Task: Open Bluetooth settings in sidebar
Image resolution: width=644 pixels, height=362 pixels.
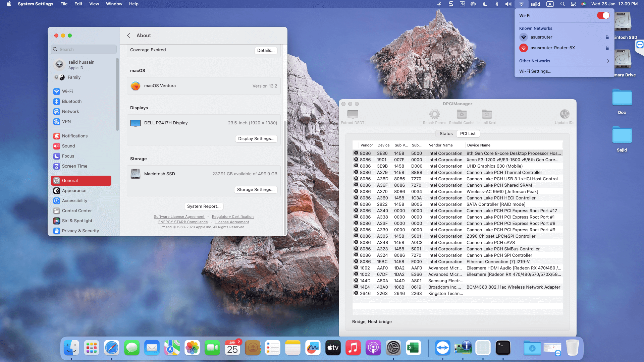Action: click(81, 101)
